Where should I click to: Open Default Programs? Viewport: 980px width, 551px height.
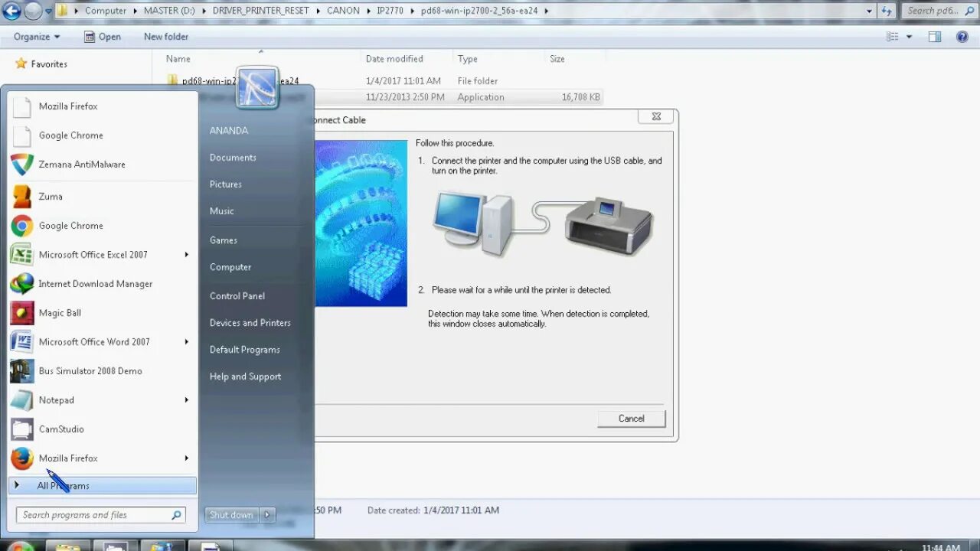(x=245, y=350)
